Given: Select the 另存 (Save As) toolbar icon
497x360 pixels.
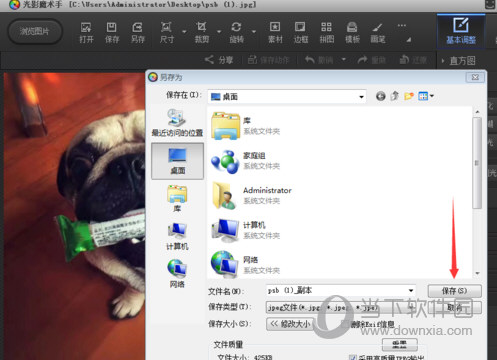Looking at the screenshot, I should (137, 32).
